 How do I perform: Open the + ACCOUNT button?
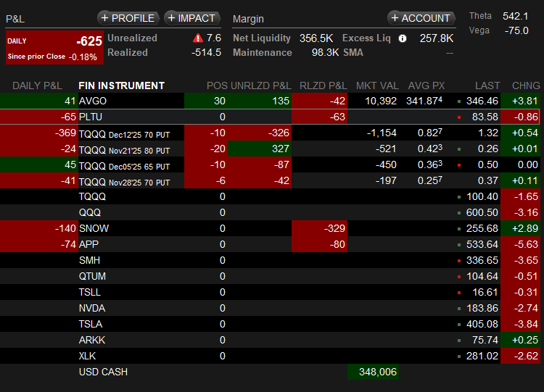coord(421,18)
